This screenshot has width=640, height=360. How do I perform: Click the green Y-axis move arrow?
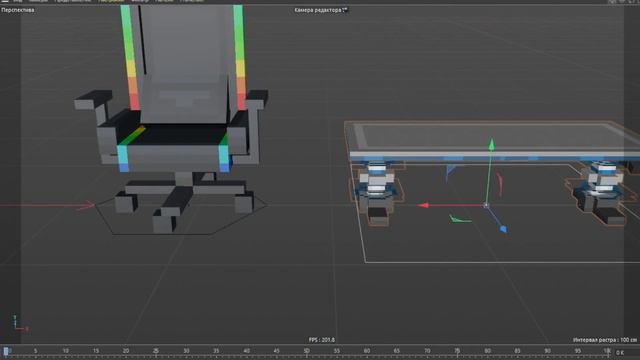(x=491, y=144)
